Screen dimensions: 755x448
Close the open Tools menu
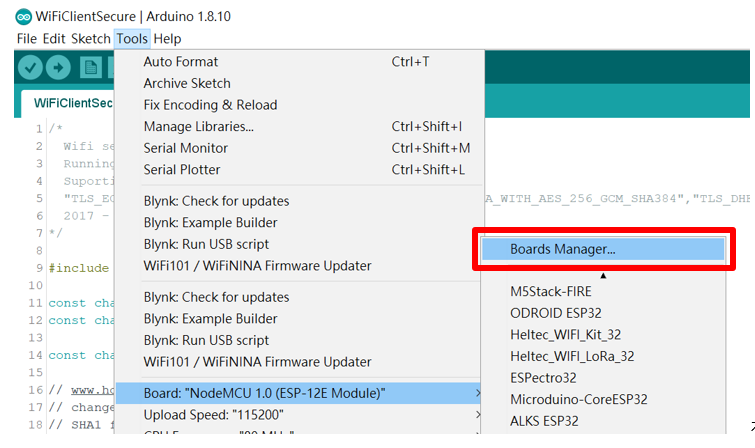tap(132, 39)
